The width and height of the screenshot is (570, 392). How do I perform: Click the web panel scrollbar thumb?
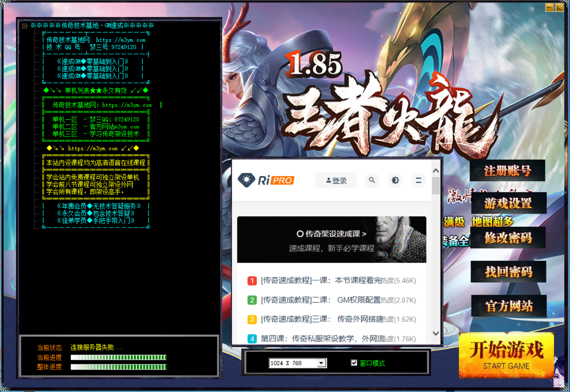436,186
